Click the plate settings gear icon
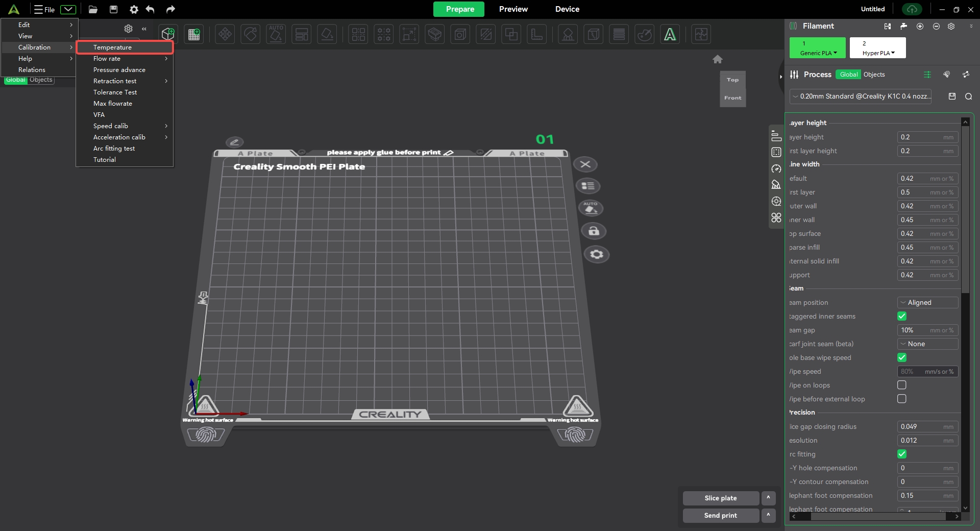The height and width of the screenshot is (531, 980). point(596,254)
